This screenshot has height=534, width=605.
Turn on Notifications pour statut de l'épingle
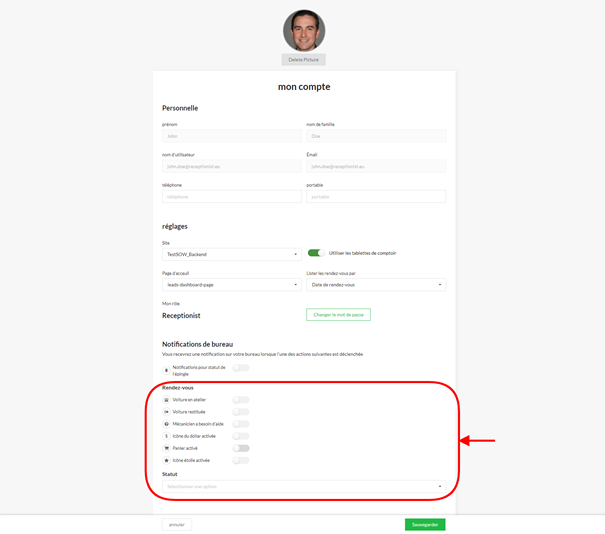(241, 368)
